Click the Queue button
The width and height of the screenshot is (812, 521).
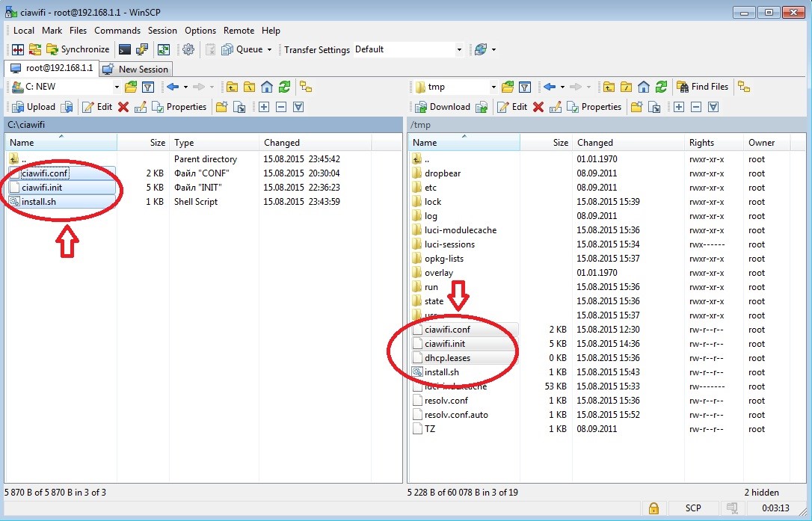click(x=242, y=49)
